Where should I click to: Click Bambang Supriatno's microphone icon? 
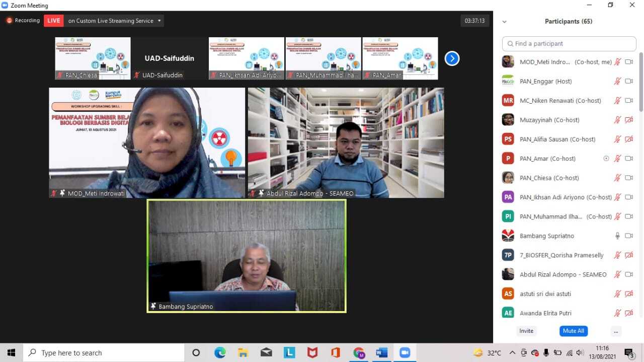(617, 236)
